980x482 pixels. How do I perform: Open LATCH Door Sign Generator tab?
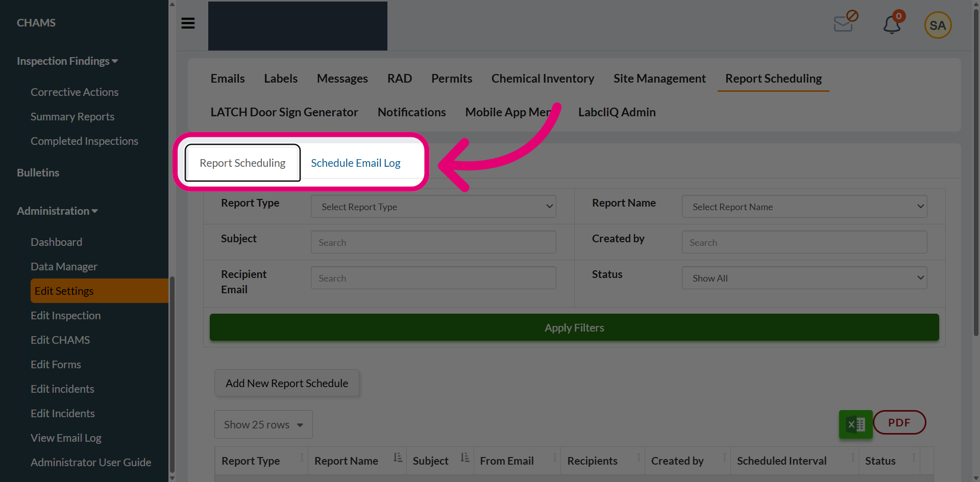[284, 112]
